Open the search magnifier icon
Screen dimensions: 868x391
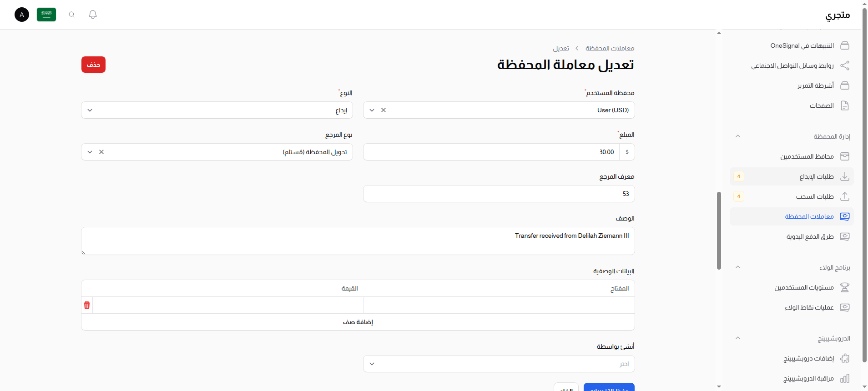click(72, 15)
